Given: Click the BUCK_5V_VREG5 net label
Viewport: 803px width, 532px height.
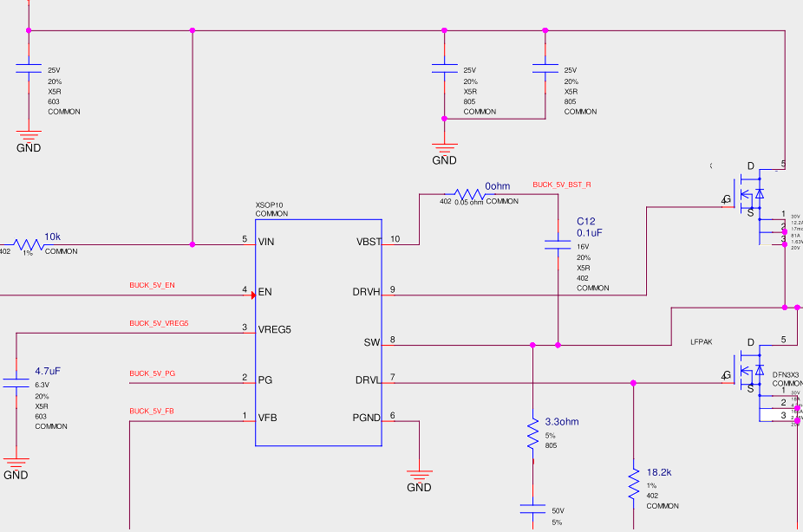Looking at the screenshot, I should pos(159,323).
